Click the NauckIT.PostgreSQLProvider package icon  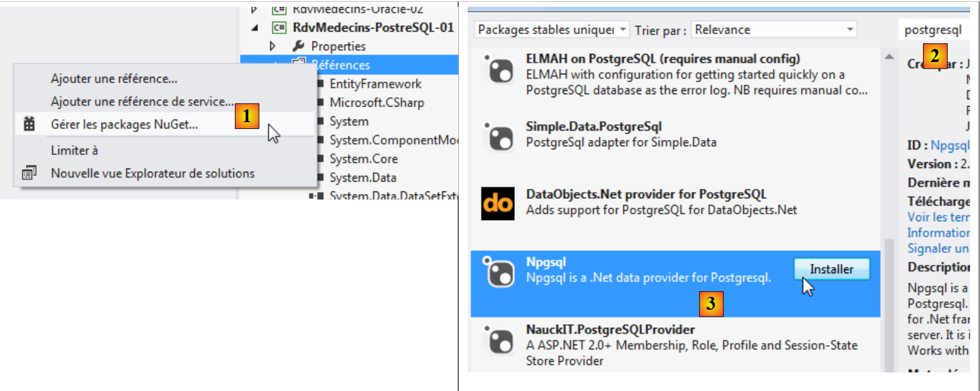(x=499, y=340)
